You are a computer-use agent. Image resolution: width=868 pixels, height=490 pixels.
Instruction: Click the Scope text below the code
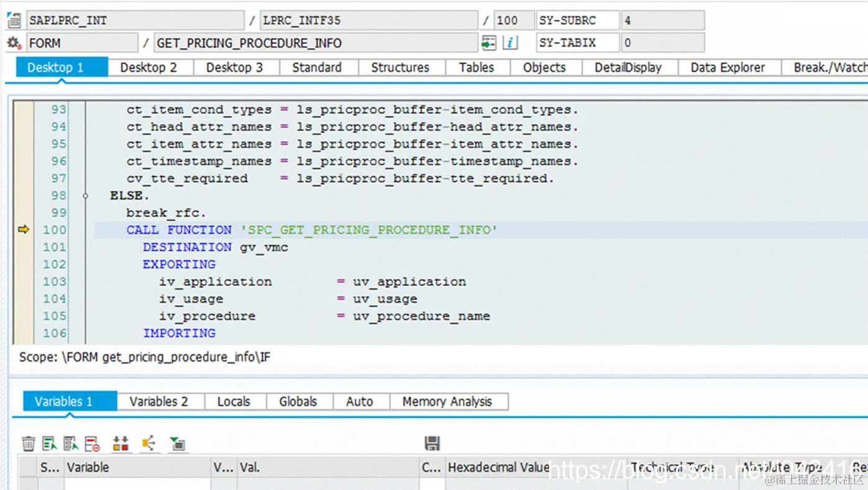(145, 357)
